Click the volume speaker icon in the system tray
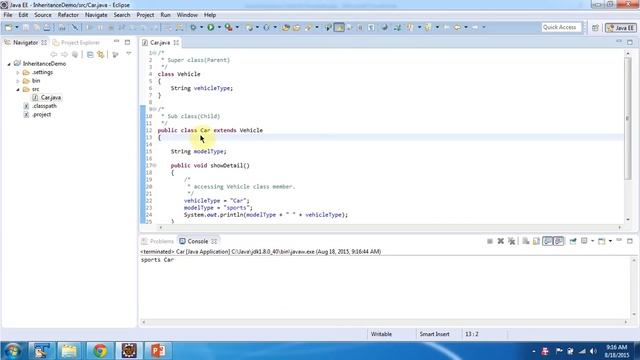This screenshot has width=640, height=360. pyautogui.click(x=593, y=351)
